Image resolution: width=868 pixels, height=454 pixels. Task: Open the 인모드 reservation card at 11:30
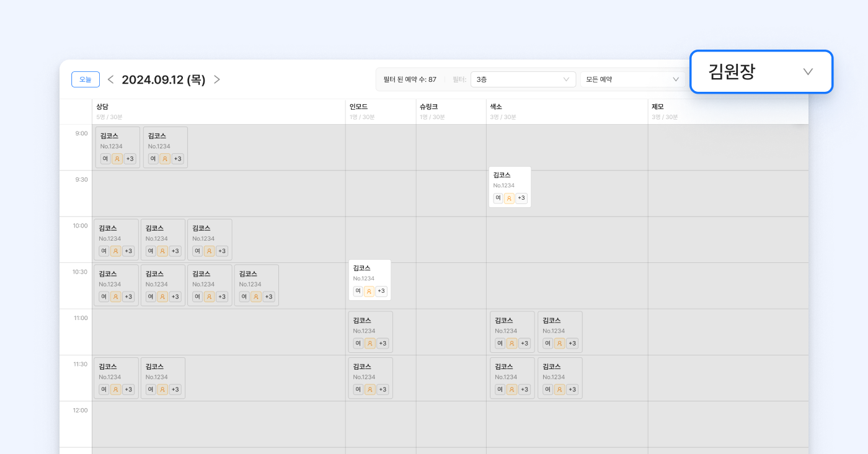[371, 378]
